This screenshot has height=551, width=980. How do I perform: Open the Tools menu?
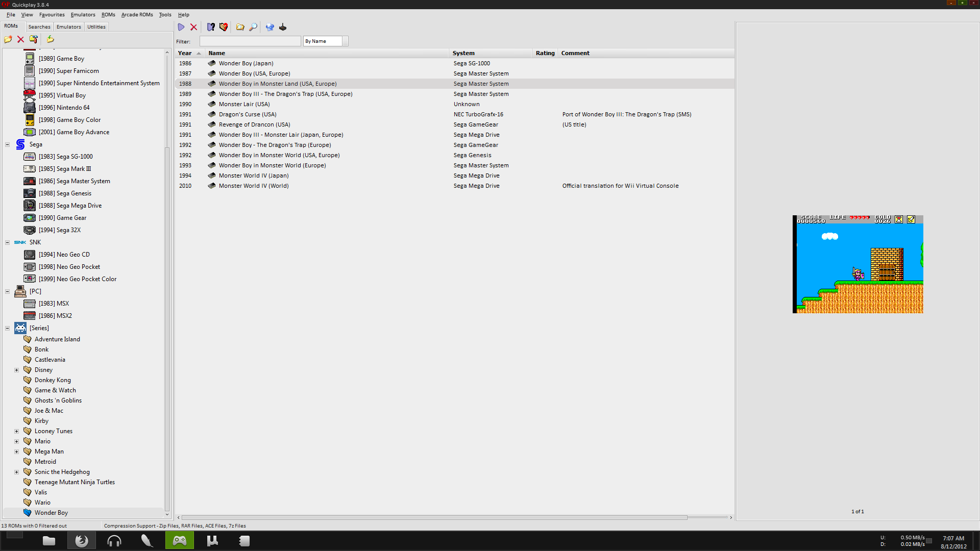pos(165,15)
